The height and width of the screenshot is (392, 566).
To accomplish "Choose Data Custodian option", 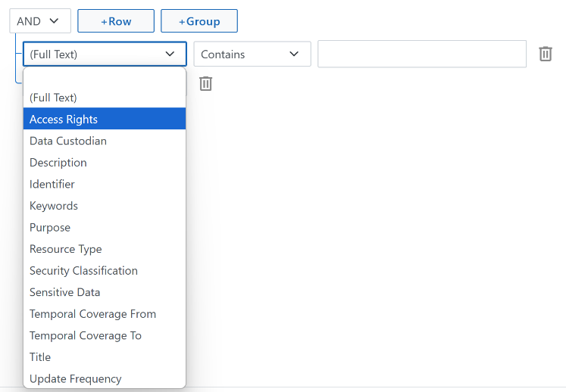I will 105,141.
